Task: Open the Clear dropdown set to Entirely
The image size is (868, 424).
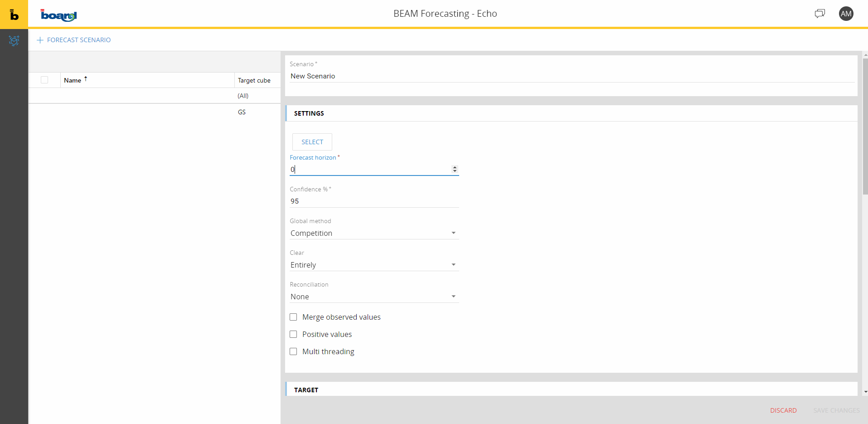Action: 374,265
